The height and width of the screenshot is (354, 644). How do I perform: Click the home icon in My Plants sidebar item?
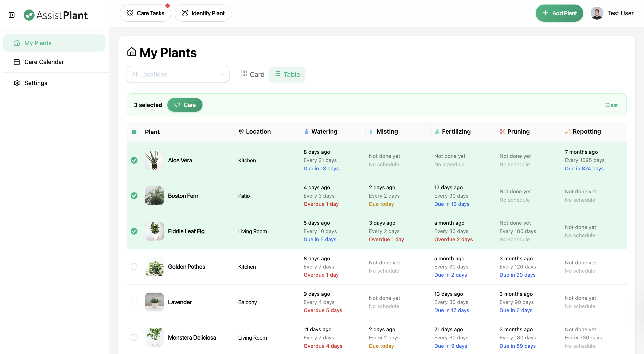(17, 43)
